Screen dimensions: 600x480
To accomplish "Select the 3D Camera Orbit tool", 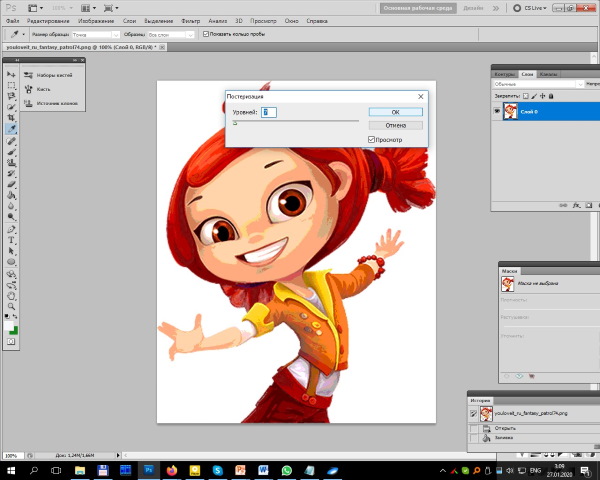I will [x=11, y=285].
